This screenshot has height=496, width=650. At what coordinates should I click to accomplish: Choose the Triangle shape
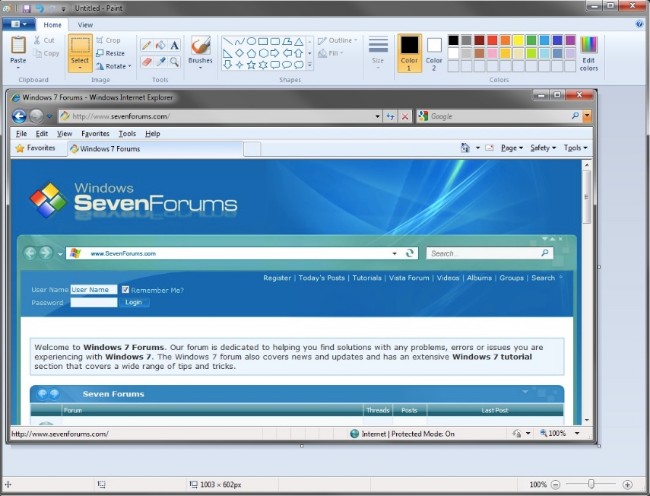pyautogui.click(x=298, y=41)
